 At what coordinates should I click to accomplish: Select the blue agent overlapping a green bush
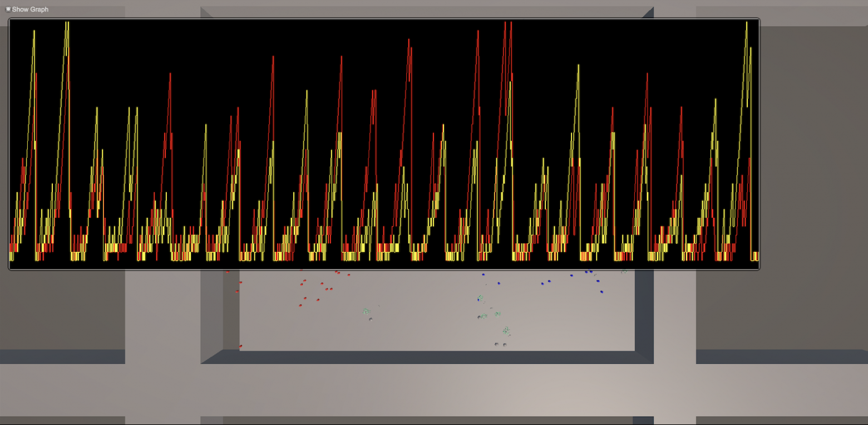point(479,299)
